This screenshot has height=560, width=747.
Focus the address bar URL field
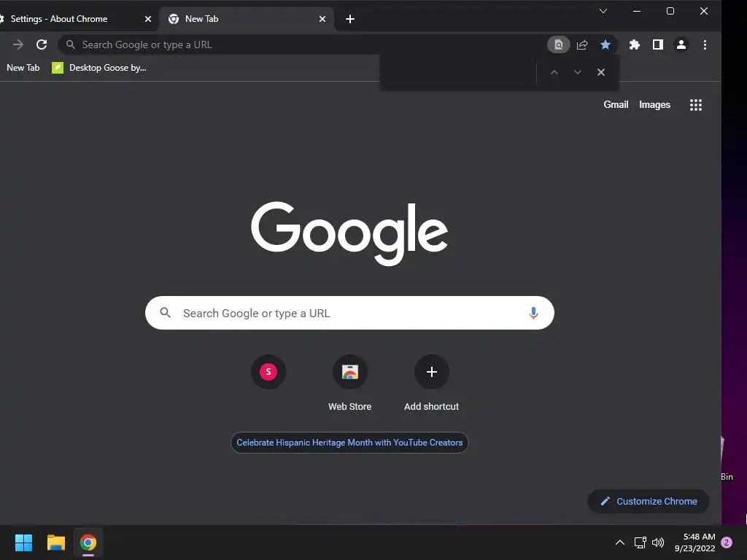tap(305, 44)
